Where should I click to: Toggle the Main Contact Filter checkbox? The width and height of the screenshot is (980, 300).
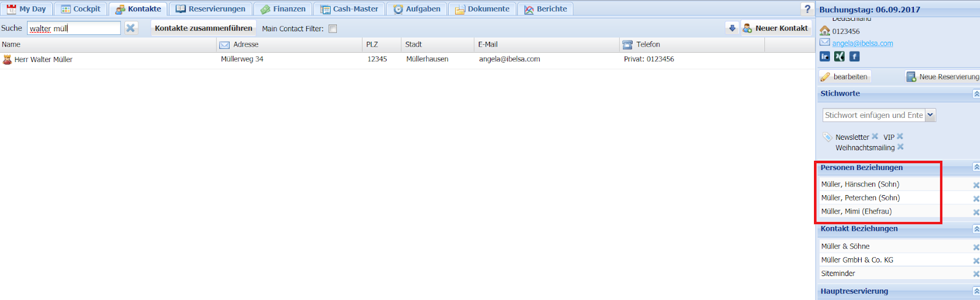pyautogui.click(x=333, y=29)
